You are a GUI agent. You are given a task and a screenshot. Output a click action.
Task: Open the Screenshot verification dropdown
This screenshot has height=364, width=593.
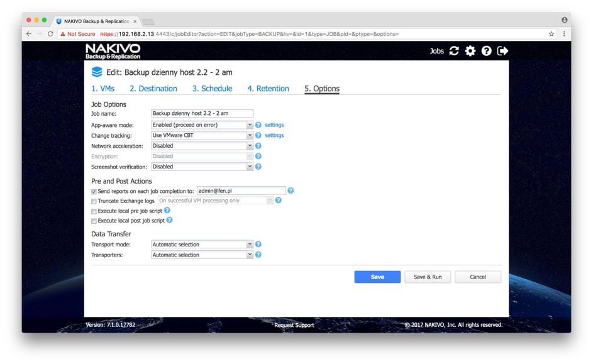click(202, 167)
